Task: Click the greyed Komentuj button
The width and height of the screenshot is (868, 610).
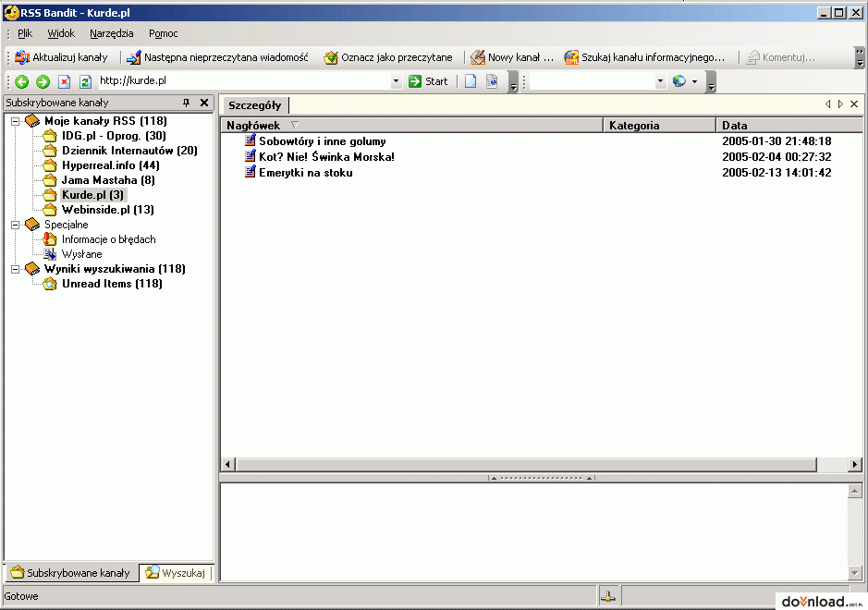Action: click(780, 57)
